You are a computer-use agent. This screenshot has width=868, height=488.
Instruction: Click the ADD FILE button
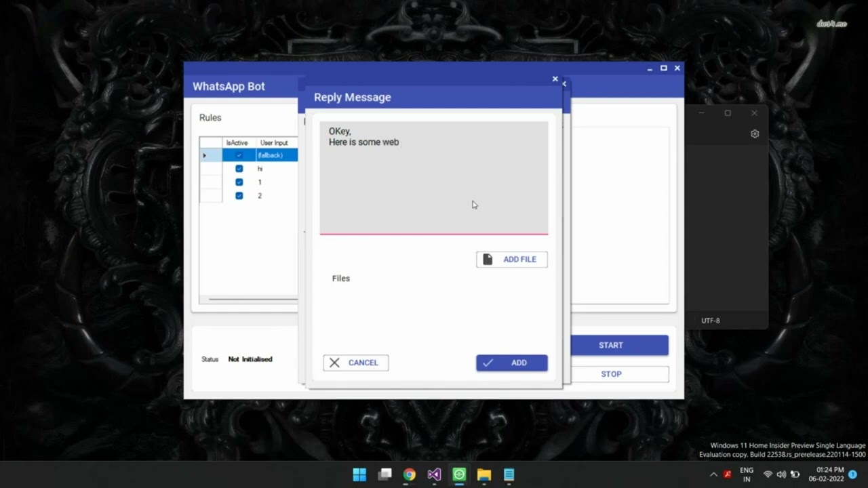point(512,260)
